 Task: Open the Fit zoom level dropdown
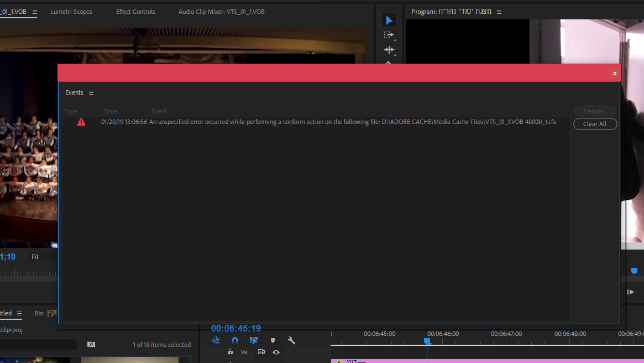[43, 257]
